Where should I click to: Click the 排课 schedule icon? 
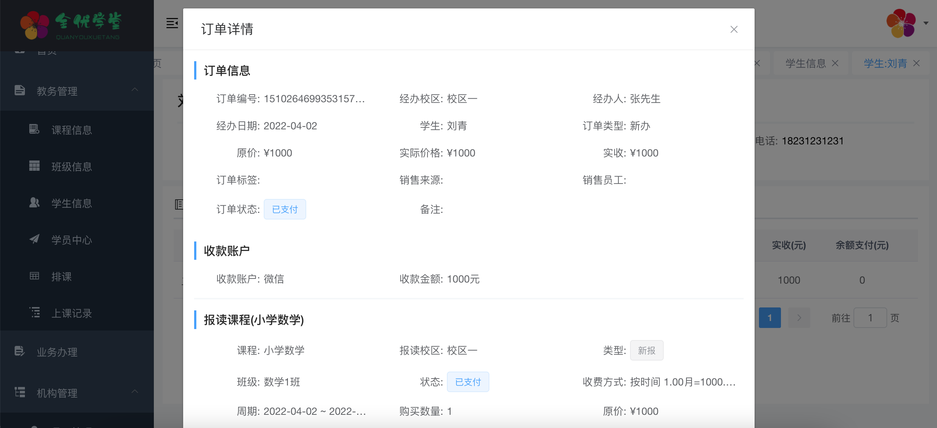34,276
